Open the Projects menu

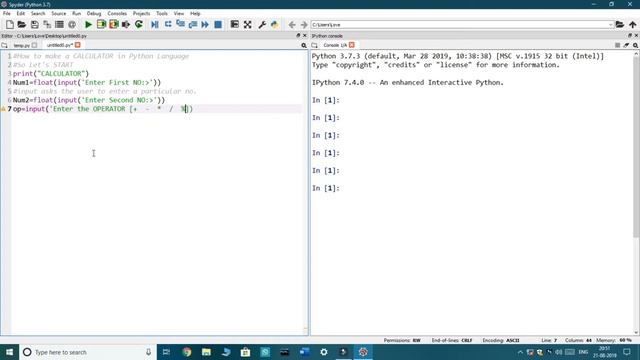click(x=141, y=13)
